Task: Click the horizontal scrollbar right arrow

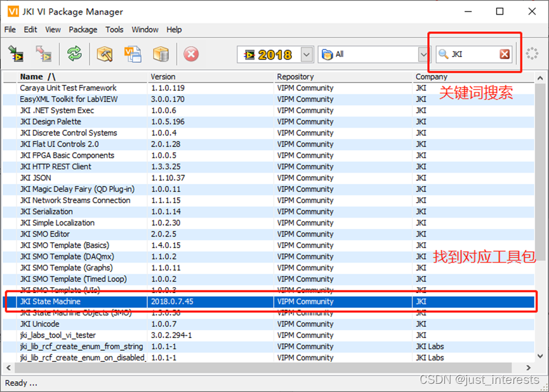Action: point(529,368)
